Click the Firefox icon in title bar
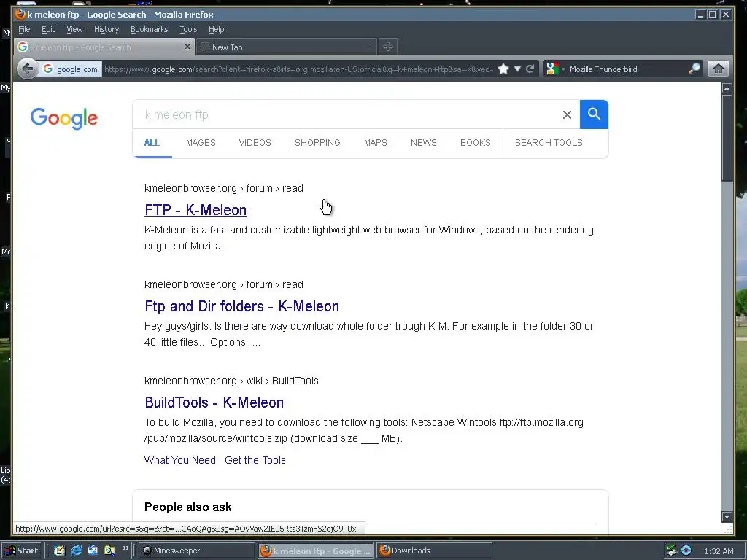The image size is (747, 560). [20, 15]
